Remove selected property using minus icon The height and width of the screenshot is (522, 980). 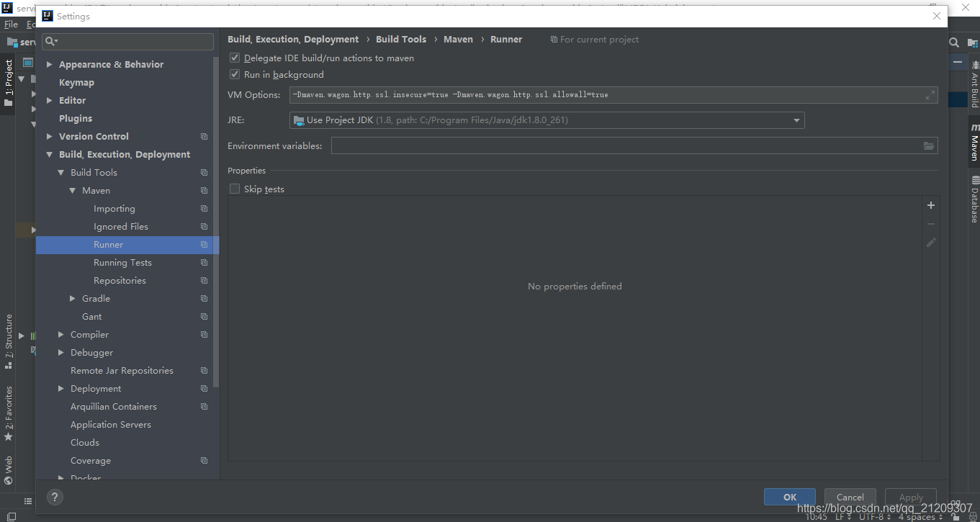[930, 224]
